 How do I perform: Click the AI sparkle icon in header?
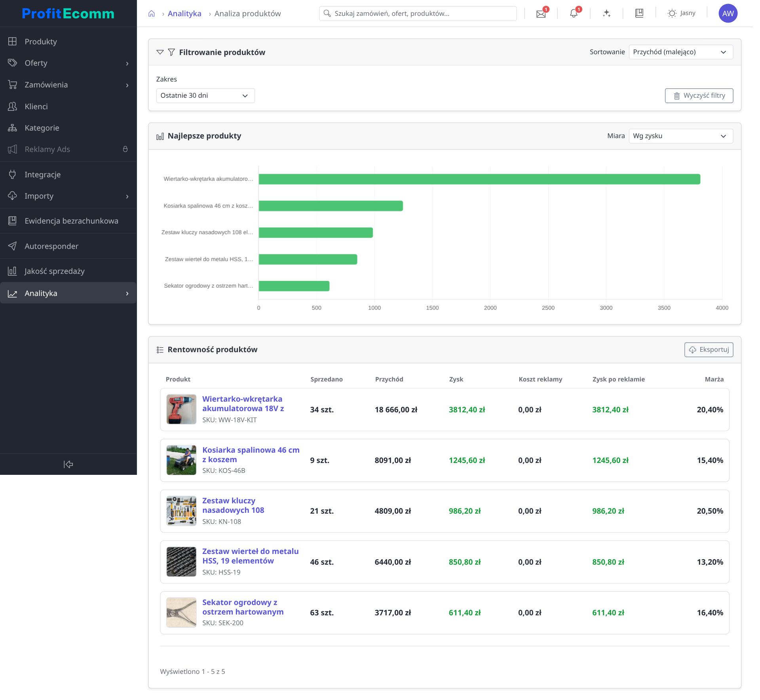tap(606, 13)
